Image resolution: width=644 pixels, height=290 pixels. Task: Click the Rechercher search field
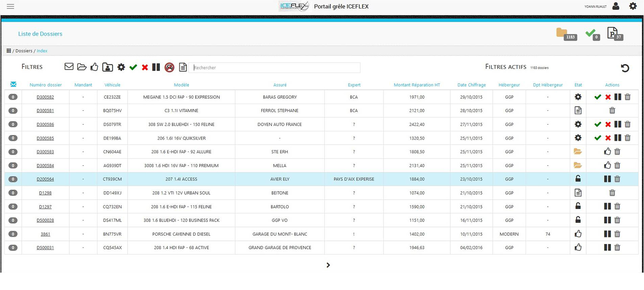276,68
